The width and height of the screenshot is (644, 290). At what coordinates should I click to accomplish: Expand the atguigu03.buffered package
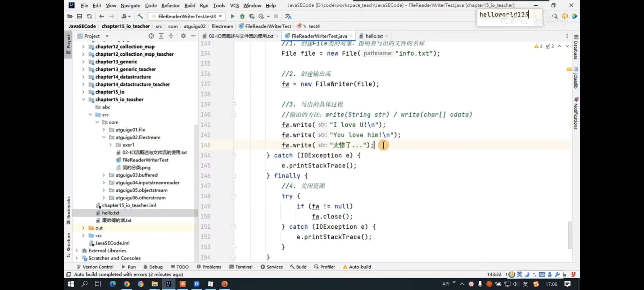pyautogui.click(x=104, y=175)
